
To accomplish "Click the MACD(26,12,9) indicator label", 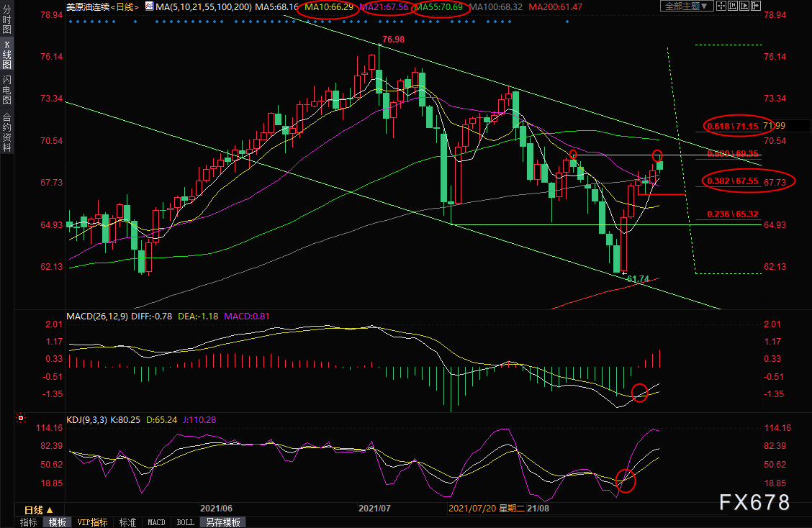I will 97,317.
